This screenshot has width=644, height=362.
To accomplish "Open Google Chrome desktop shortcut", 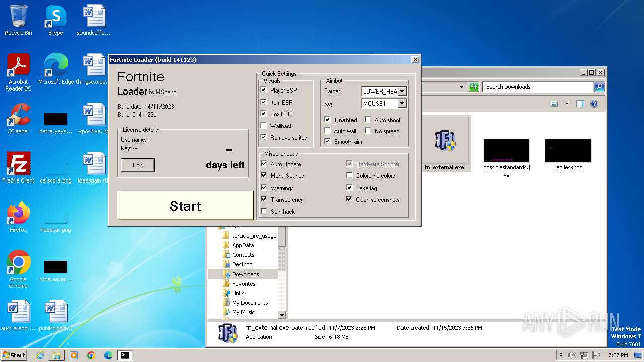I will pyautogui.click(x=18, y=269).
